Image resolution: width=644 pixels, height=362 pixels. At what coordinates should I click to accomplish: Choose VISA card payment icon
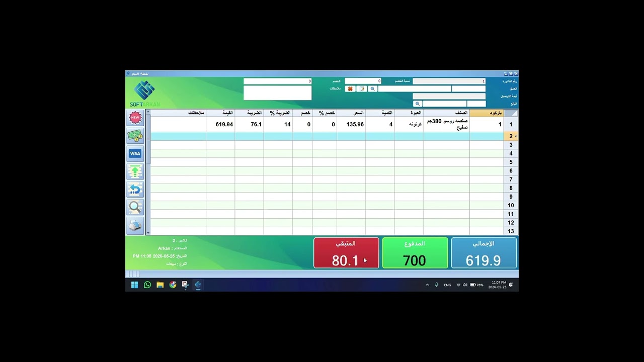(135, 153)
